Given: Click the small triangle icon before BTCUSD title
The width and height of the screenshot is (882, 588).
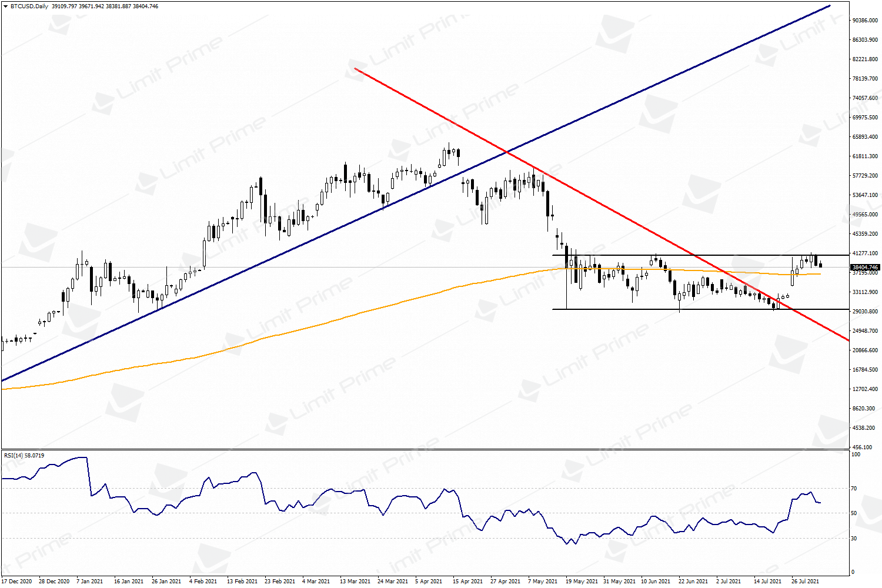Looking at the screenshot, I should pyautogui.click(x=6, y=6).
